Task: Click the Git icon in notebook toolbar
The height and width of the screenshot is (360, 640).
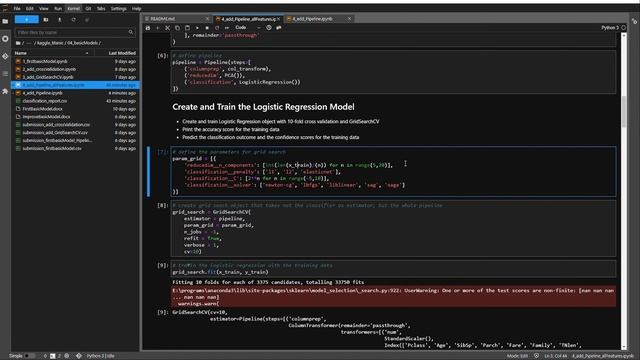Action: [279, 28]
